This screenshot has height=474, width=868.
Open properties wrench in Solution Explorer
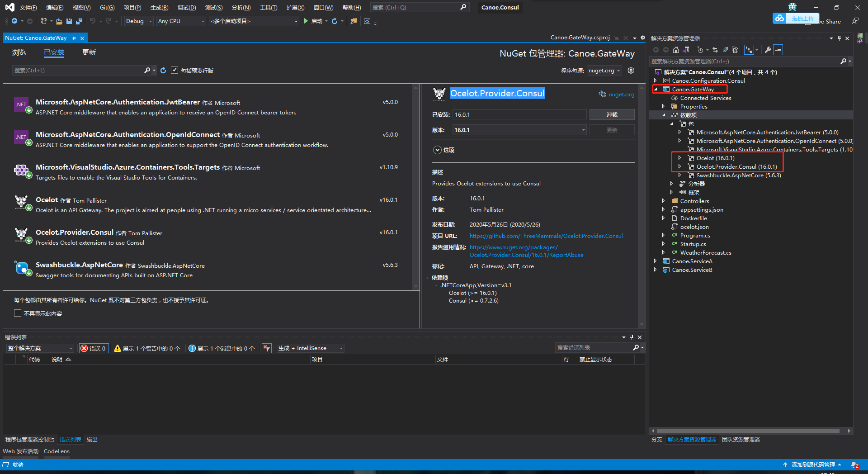(x=768, y=50)
